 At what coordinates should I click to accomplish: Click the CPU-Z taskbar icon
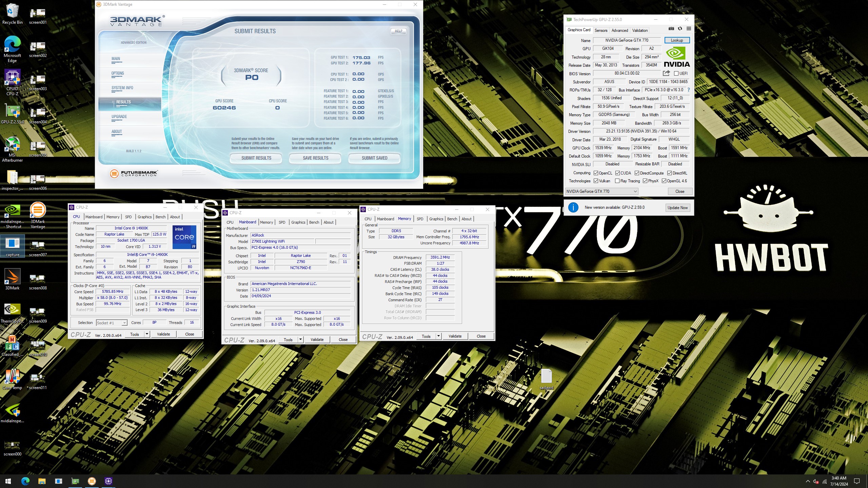tap(108, 481)
